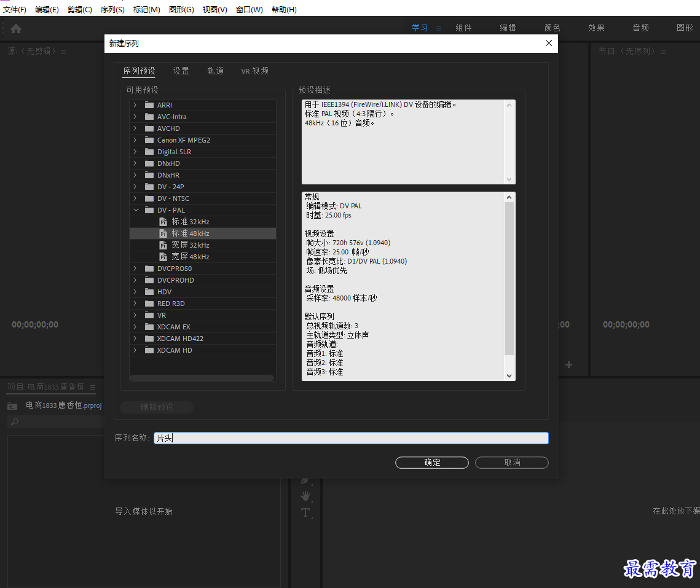This screenshot has width=700, height=588.
Task: Open the 文件(F) menu
Action: 15,9
